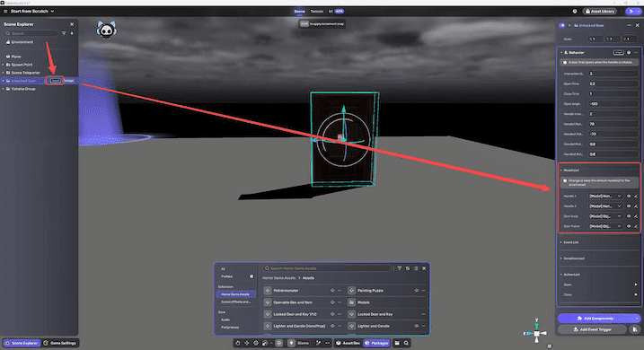Click the filter icon in Scene Explorer
644x350 pixels.
tap(64, 33)
